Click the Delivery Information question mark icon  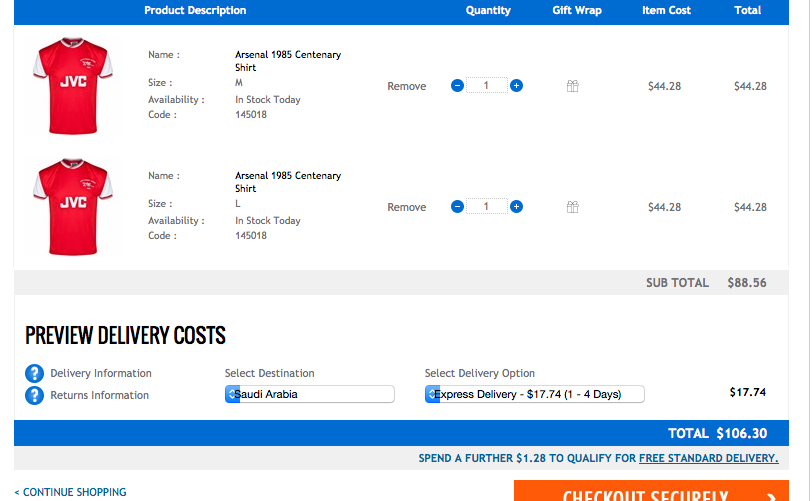tap(35, 374)
